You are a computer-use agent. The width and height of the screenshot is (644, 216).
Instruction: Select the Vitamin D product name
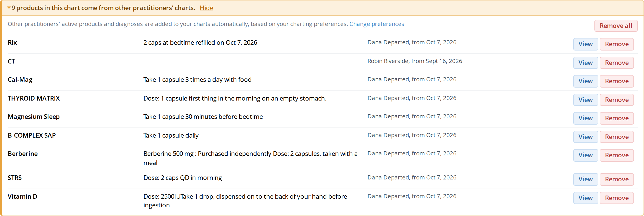pyautogui.click(x=22, y=197)
